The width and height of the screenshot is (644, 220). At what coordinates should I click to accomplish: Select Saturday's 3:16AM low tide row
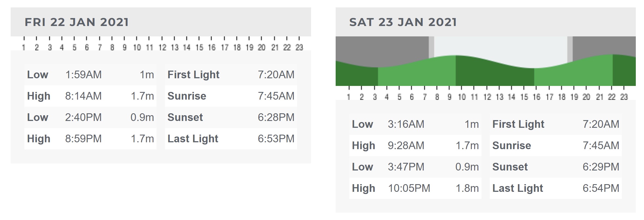pyautogui.click(x=415, y=124)
